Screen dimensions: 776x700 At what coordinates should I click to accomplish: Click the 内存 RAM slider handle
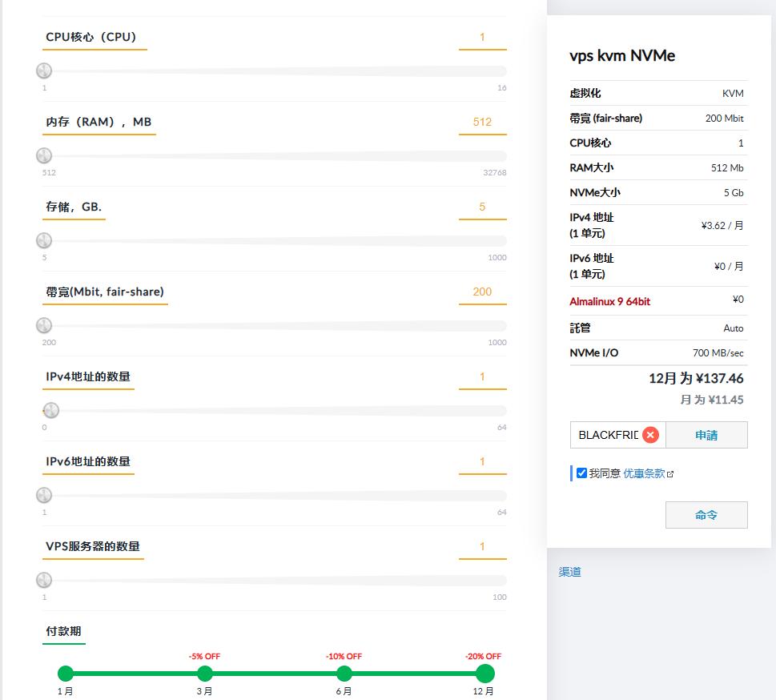44,155
